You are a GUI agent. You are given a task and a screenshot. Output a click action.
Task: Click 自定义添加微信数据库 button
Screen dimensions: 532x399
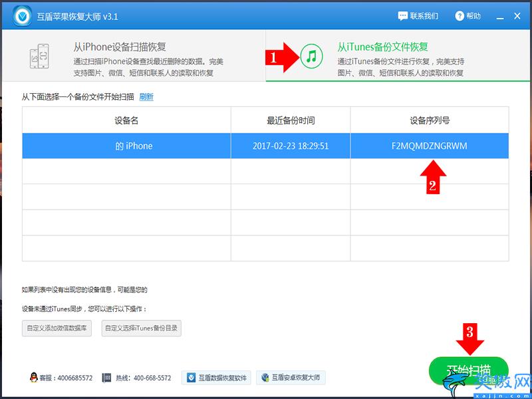(57, 328)
